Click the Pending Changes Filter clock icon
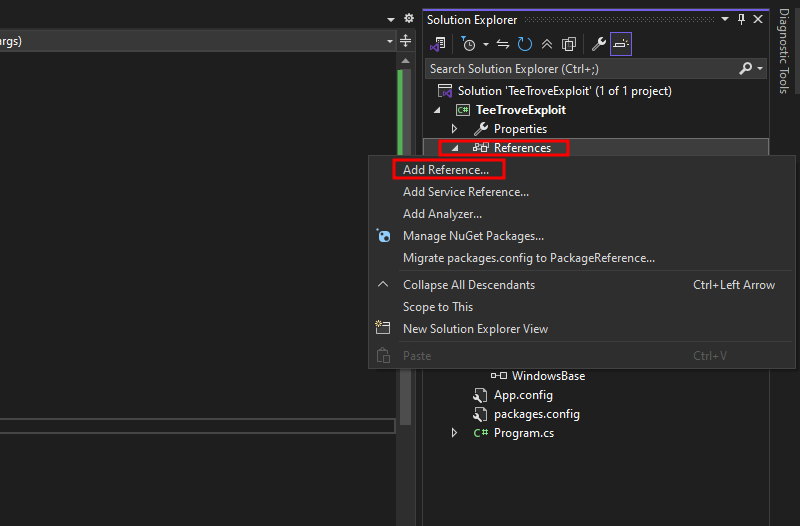 [x=468, y=44]
